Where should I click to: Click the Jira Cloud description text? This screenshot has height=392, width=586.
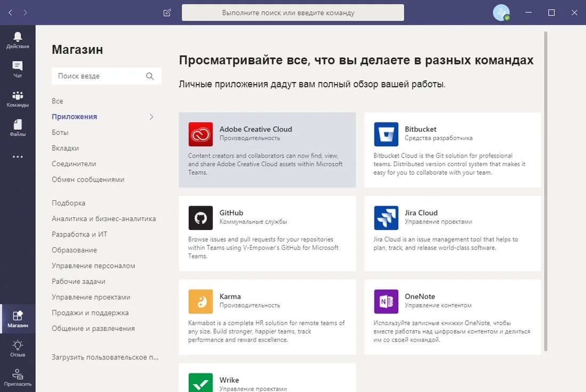tap(446, 243)
